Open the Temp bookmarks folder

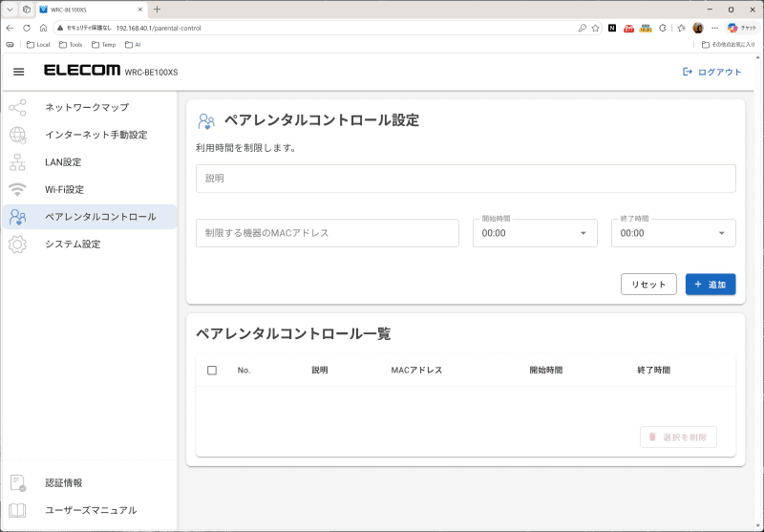104,44
